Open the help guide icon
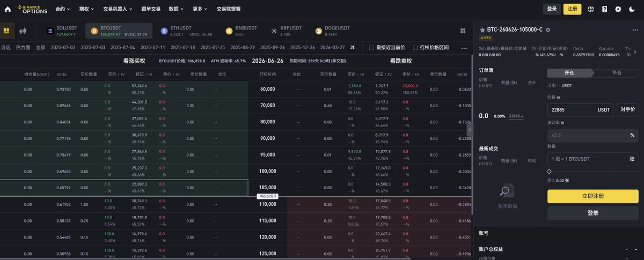The image size is (644, 260). (605, 9)
